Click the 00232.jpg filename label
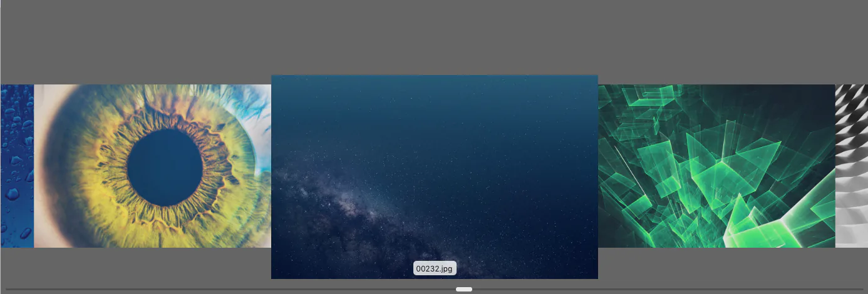868x294 pixels. click(x=435, y=268)
